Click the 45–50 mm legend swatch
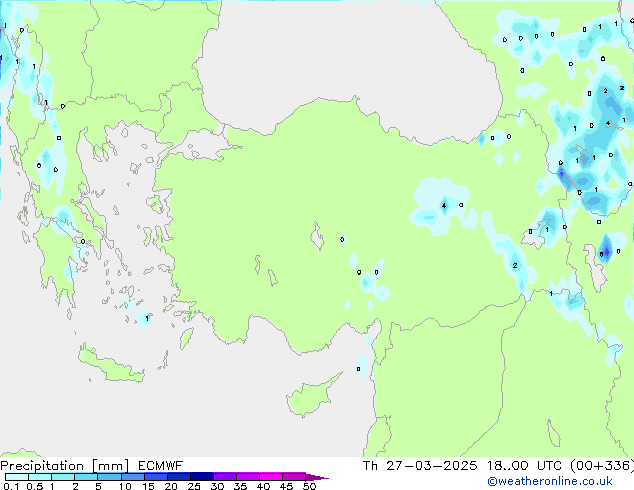Viewport: 634px width, 490px height. point(294,477)
